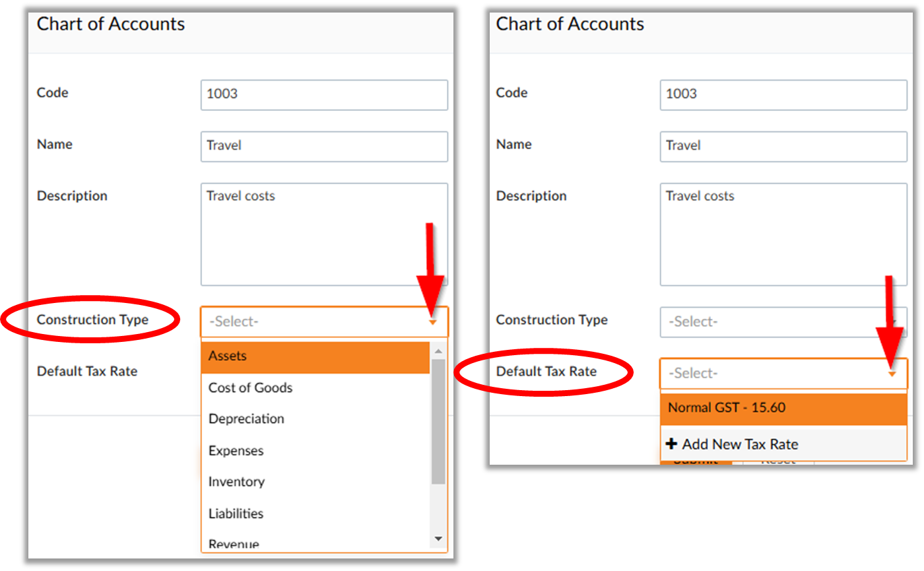
Task: Click plus icon Add New Tax Rate
Action: [x=673, y=444]
